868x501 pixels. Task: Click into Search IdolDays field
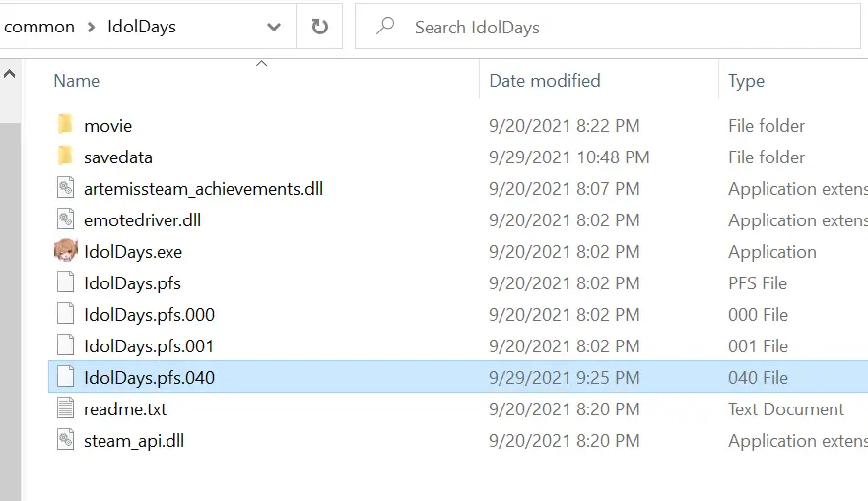pos(607,27)
